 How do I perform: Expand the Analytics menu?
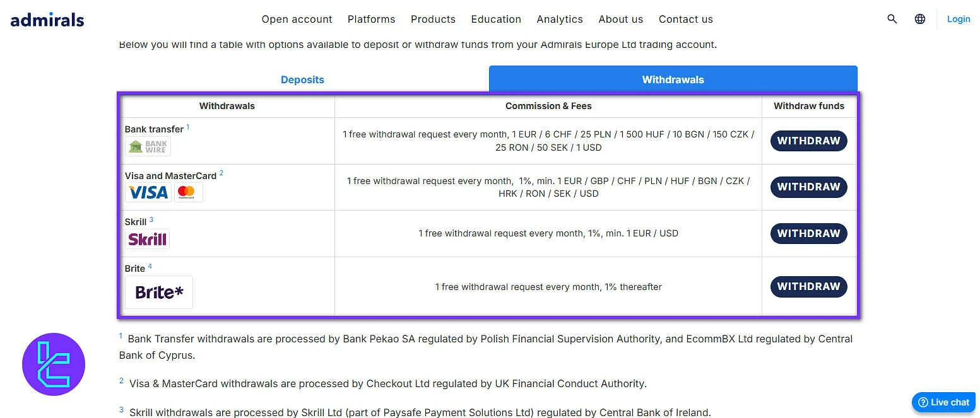click(560, 19)
